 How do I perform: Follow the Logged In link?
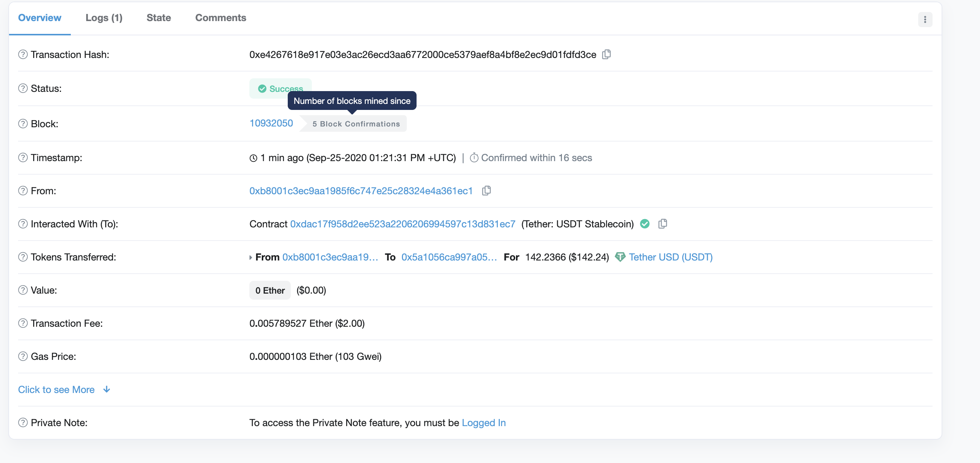[x=484, y=423]
